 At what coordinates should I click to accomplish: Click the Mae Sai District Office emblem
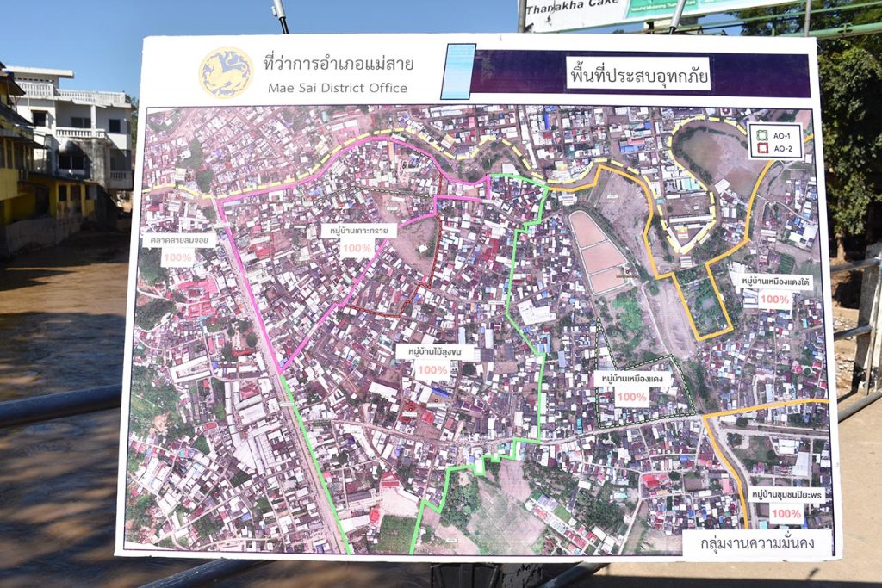[226, 73]
